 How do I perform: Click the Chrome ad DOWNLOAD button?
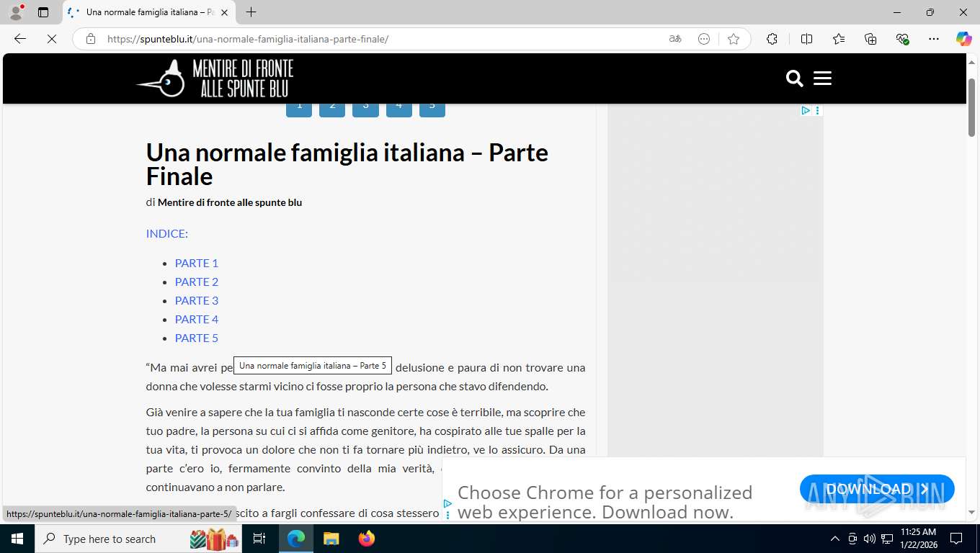click(877, 489)
